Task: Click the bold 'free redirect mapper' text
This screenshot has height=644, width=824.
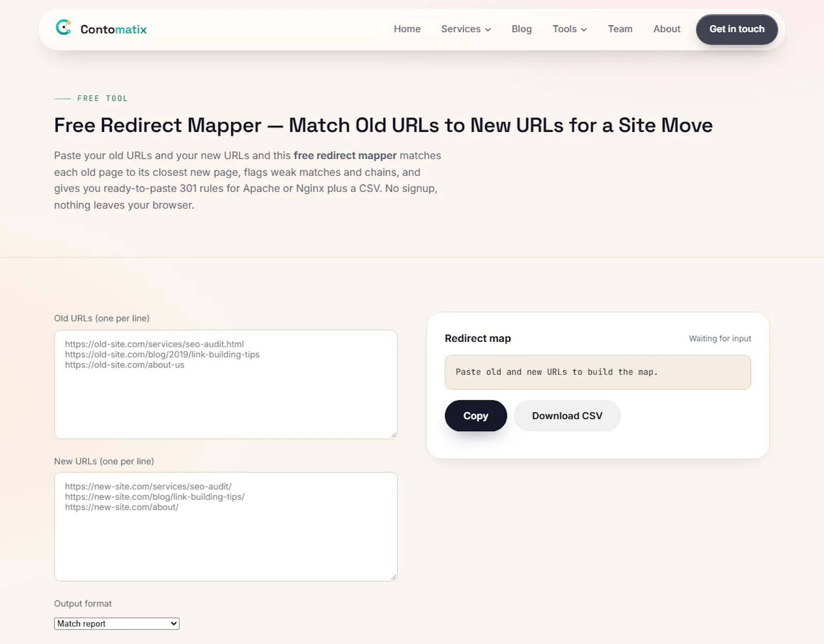Action: (x=345, y=156)
